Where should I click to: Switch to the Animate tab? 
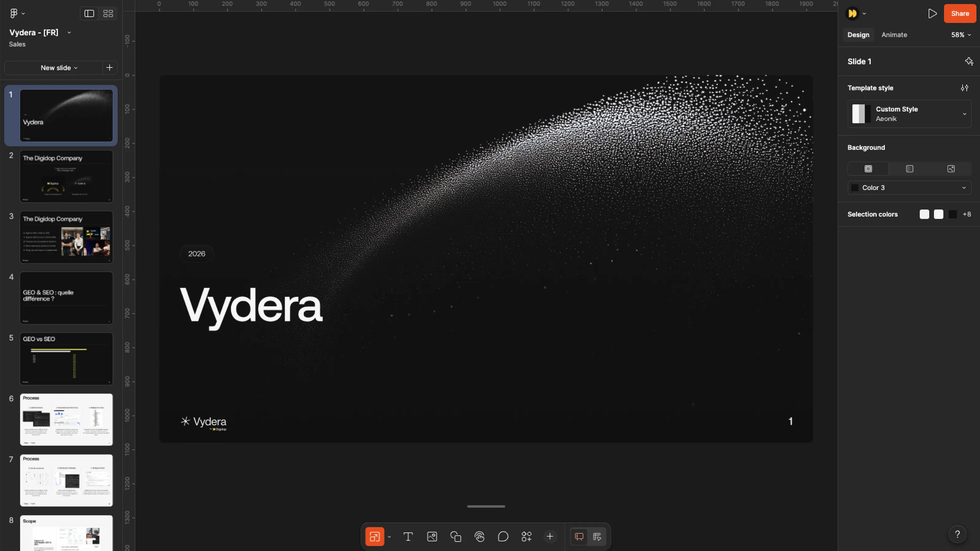(x=894, y=35)
